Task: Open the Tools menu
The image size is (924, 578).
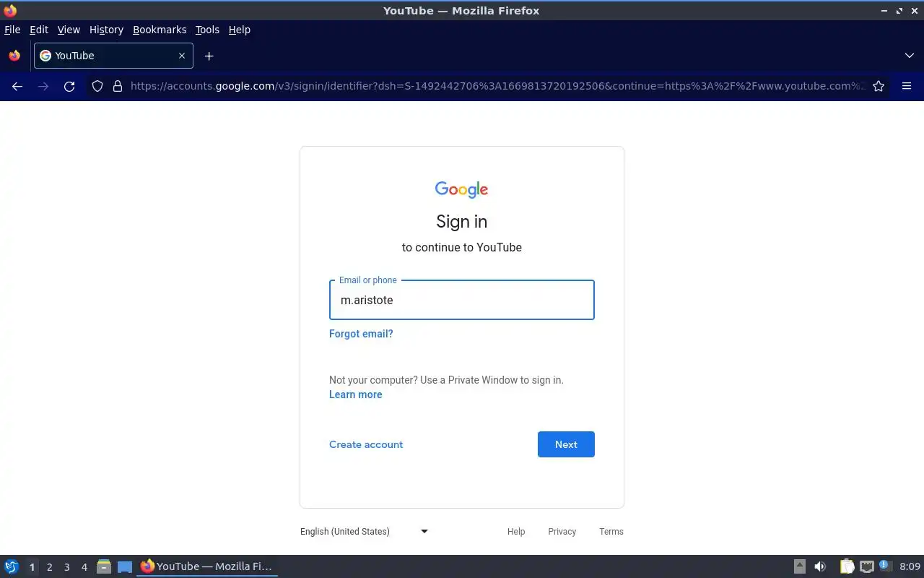Action: tap(207, 30)
